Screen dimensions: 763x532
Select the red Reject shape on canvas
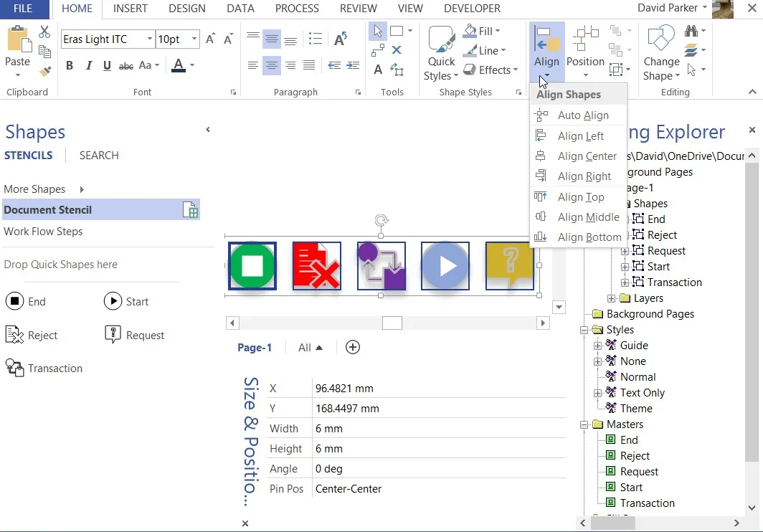[316, 266]
